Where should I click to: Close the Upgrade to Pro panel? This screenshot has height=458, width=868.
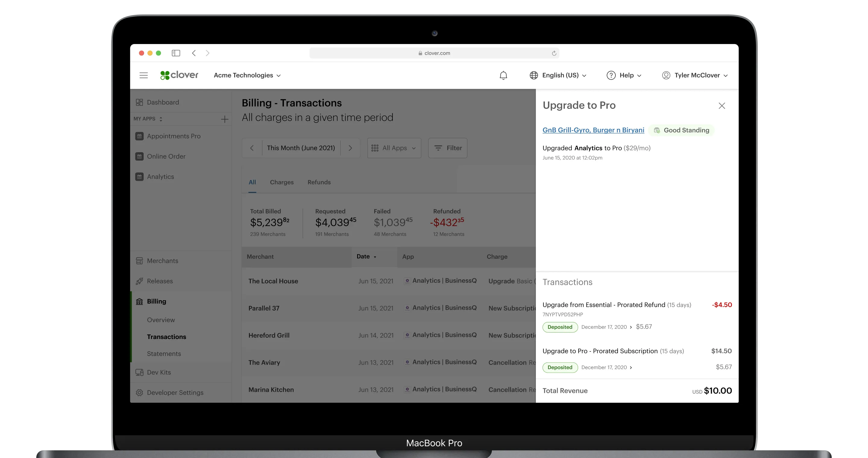tap(722, 106)
